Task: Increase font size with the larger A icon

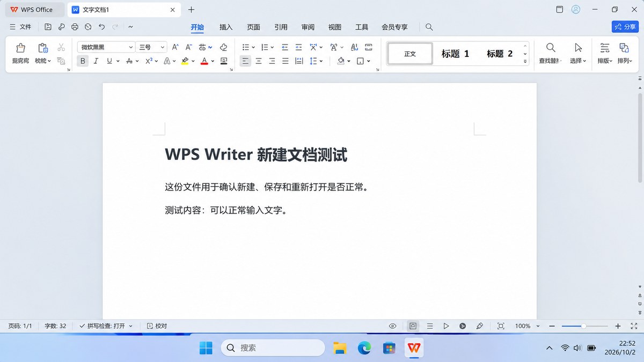Action: tap(175, 47)
